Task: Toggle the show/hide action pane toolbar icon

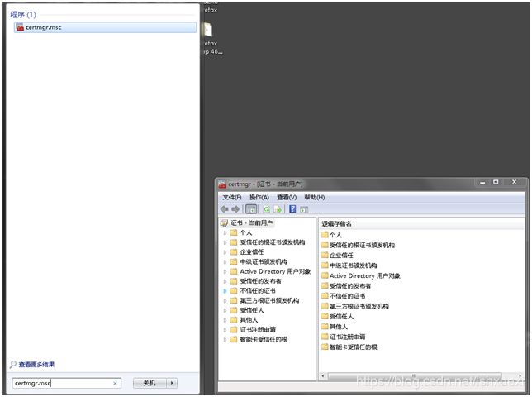Action: (304, 209)
